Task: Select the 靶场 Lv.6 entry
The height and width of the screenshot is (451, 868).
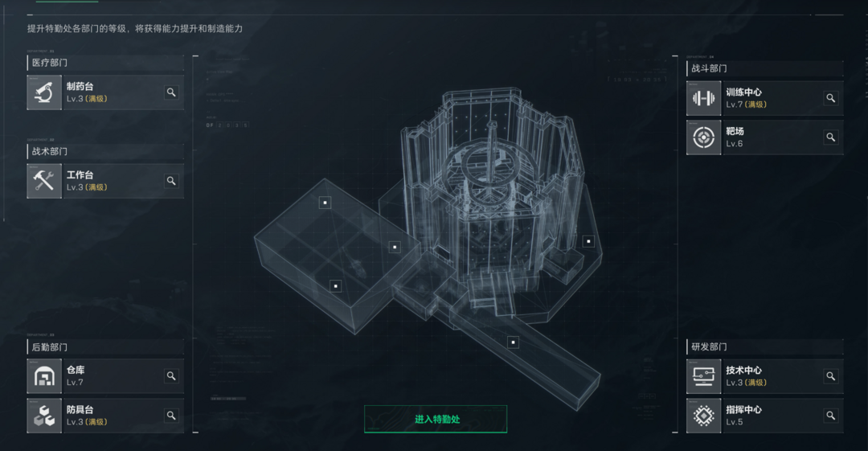Action: click(765, 137)
